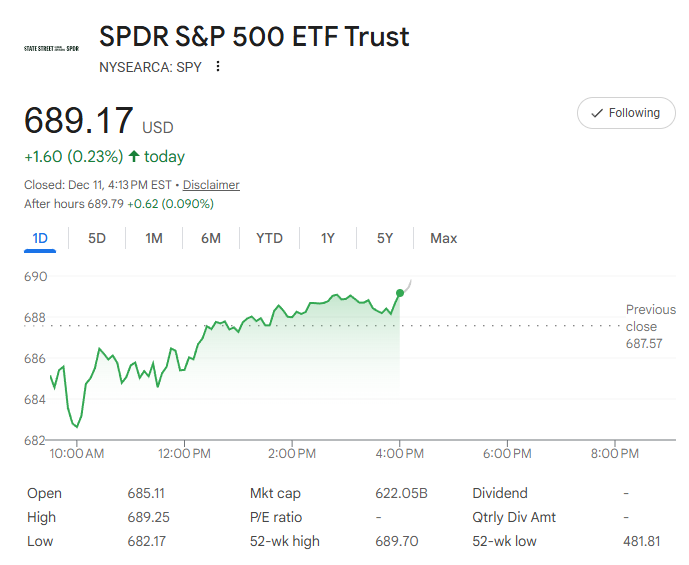Viewport: 689px width, 565px height.
Task: Show the 1M price chart
Action: pos(154,238)
